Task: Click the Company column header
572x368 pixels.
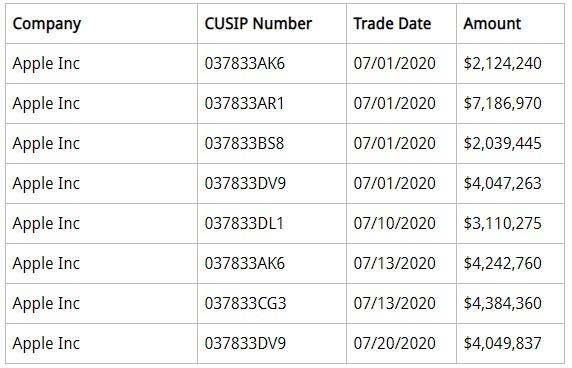Action: click(47, 24)
